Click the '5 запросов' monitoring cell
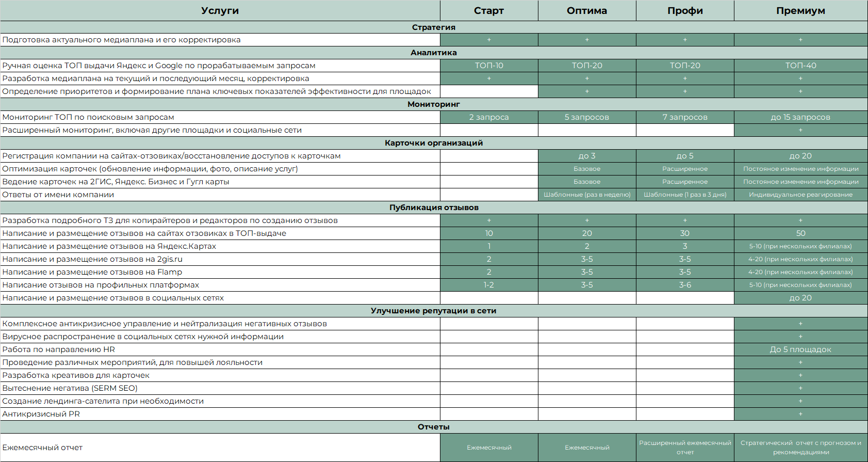This screenshot has width=868, height=462. pyautogui.click(x=586, y=117)
